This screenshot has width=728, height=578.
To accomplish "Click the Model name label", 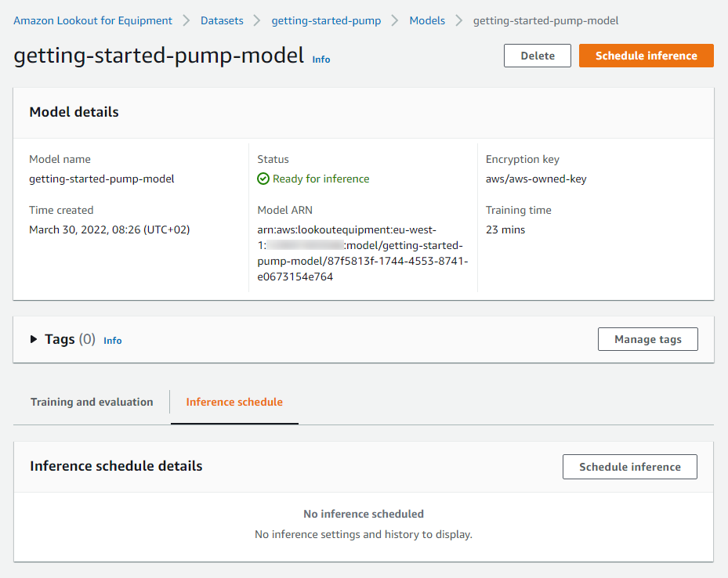I will click(x=60, y=159).
